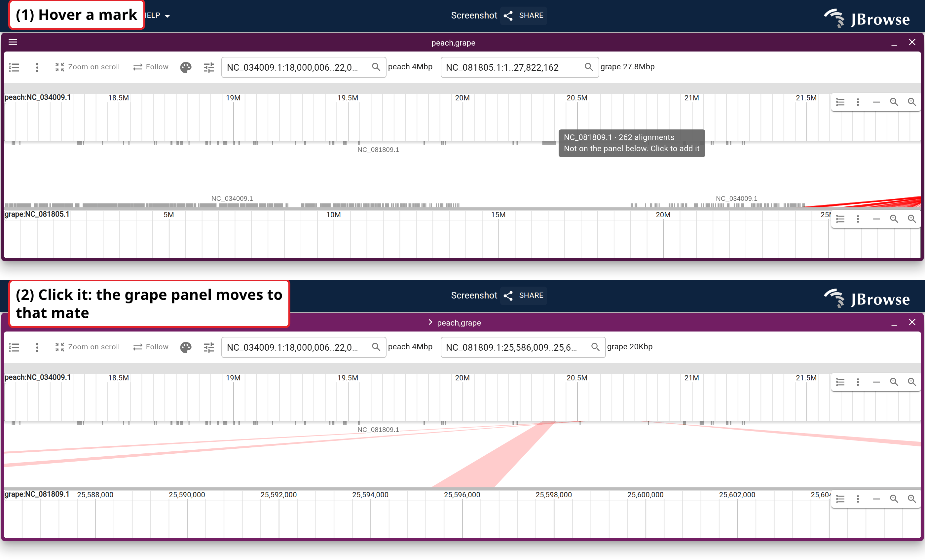Open track selector in bottom view toolbar
This screenshot has height=560, width=925.
pos(14,348)
